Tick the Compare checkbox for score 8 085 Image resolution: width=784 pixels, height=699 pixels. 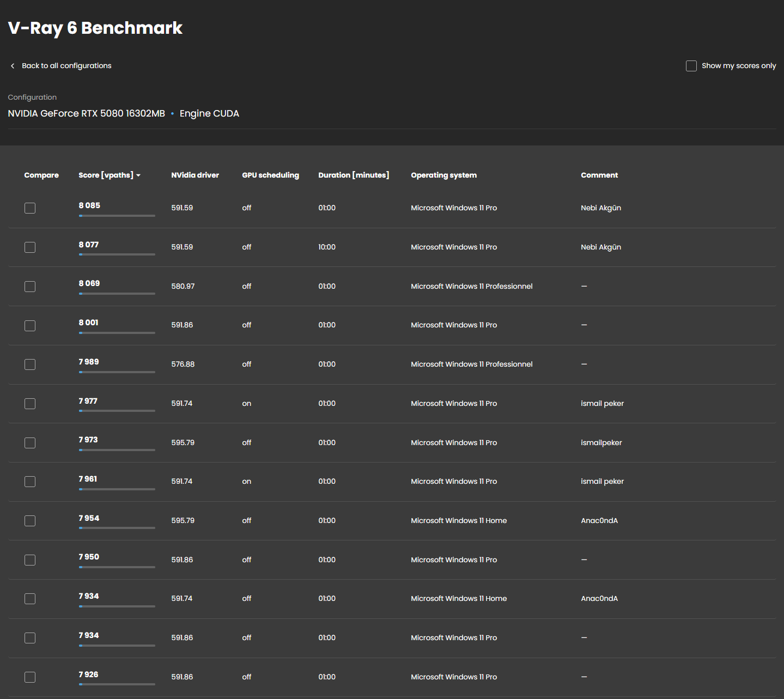point(30,208)
